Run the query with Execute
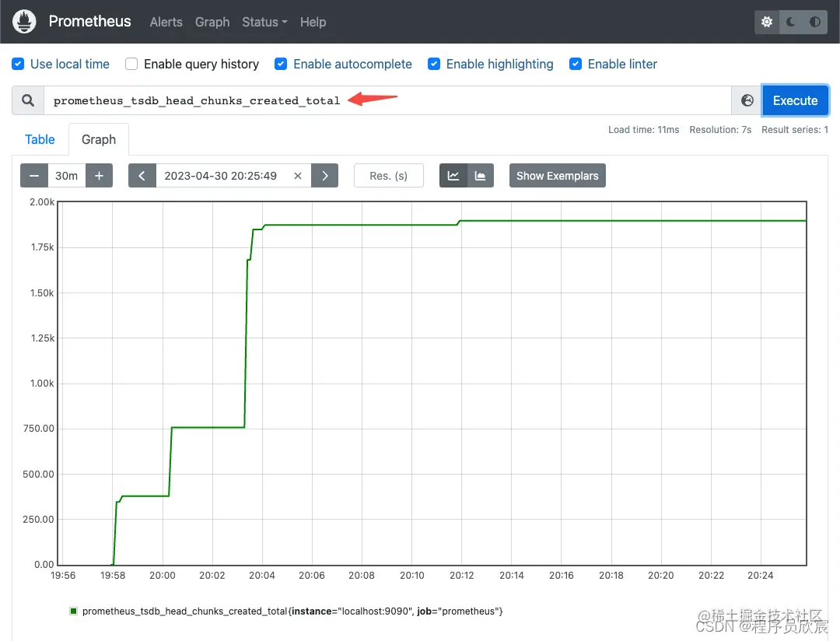Viewport: 840px width, 641px height. point(795,100)
